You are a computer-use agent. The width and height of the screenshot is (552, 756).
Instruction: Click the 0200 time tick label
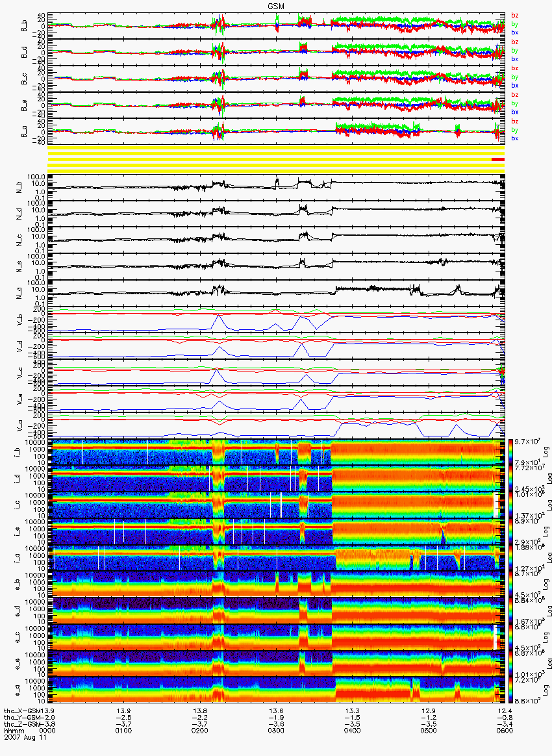pyautogui.click(x=200, y=731)
